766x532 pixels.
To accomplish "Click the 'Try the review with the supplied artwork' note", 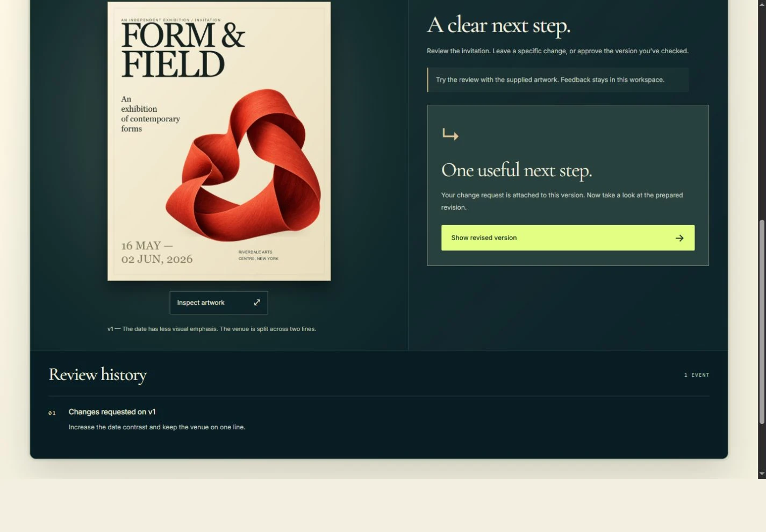I will coord(558,80).
